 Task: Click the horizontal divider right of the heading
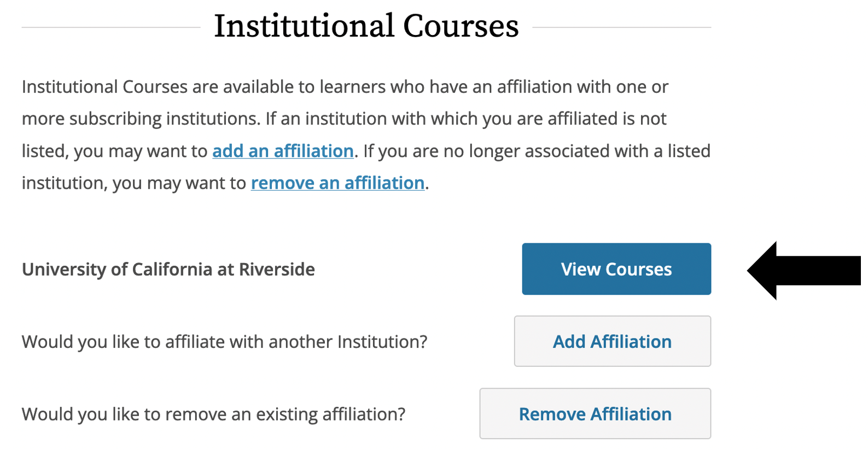pos(621,27)
